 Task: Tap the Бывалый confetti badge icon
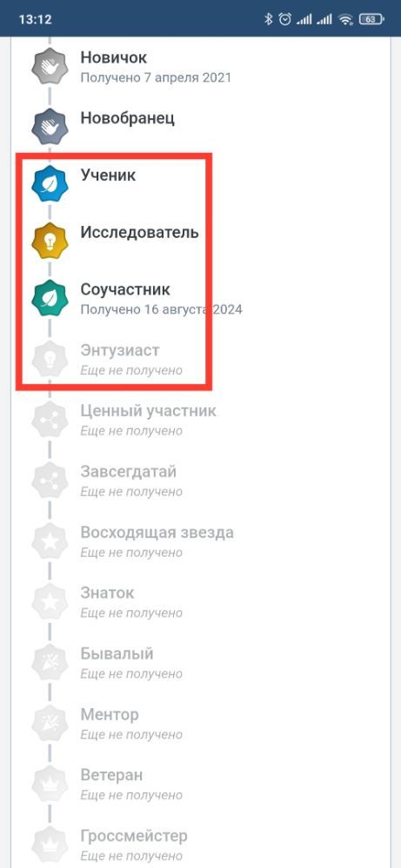pyautogui.click(x=50, y=663)
